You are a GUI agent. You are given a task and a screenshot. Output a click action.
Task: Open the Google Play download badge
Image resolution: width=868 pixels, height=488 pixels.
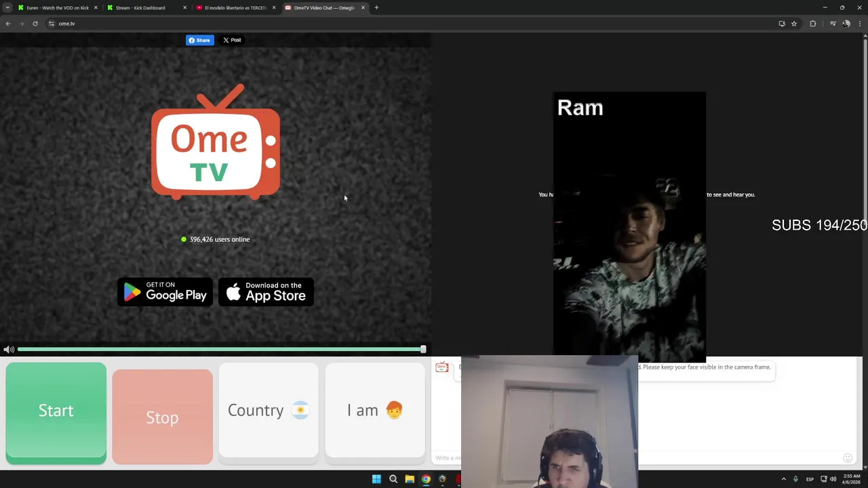[165, 292]
